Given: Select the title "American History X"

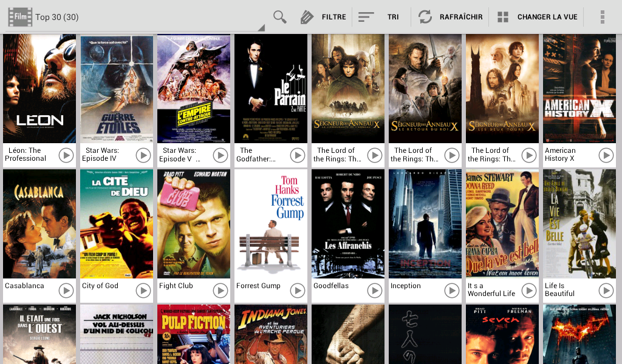Looking at the screenshot, I should pyautogui.click(x=560, y=155).
